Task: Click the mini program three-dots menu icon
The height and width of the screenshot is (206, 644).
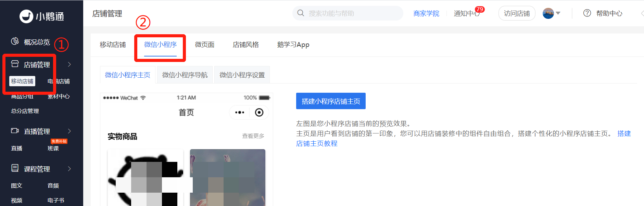Action: pyautogui.click(x=240, y=112)
